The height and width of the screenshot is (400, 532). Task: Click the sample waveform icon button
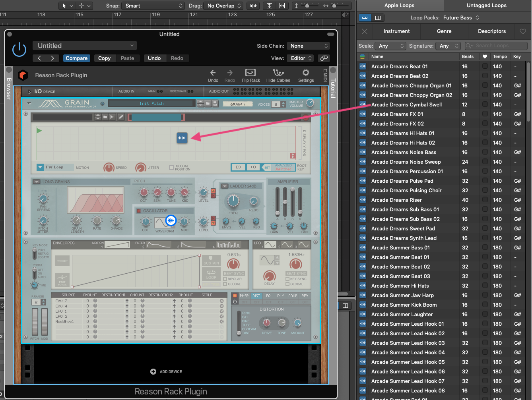pos(113,117)
